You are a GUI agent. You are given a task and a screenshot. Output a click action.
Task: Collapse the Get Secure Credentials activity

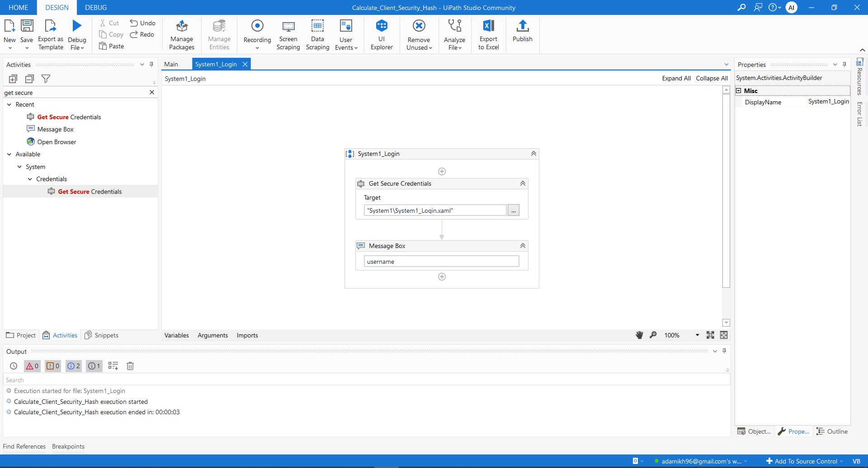(523, 183)
